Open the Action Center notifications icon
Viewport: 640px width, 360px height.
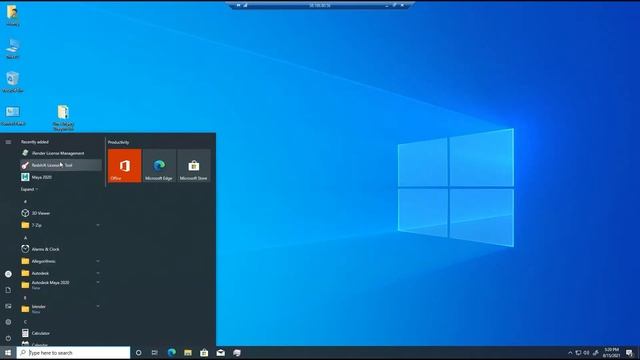click(x=629, y=353)
